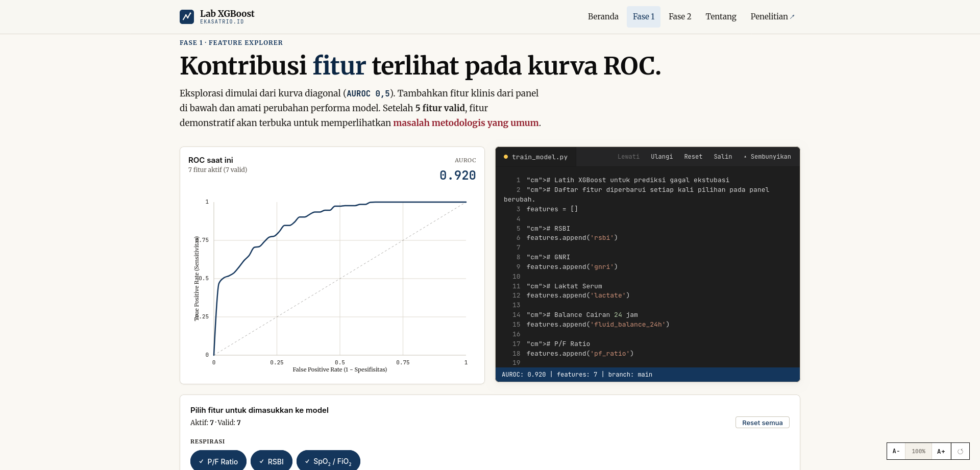Click code line features.append('fluid_balance_24h')
Viewport: 980px width, 470px height.
tap(598, 325)
